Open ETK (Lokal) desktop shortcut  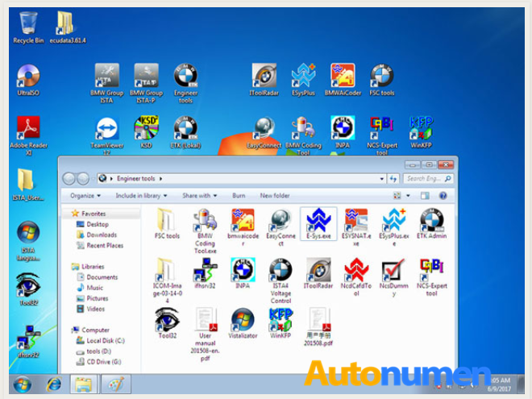(185, 132)
